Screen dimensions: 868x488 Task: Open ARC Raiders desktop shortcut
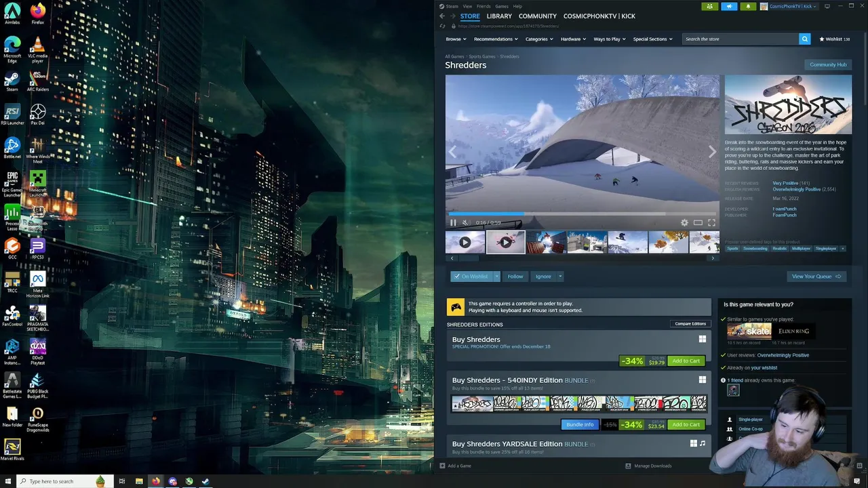(x=38, y=80)
